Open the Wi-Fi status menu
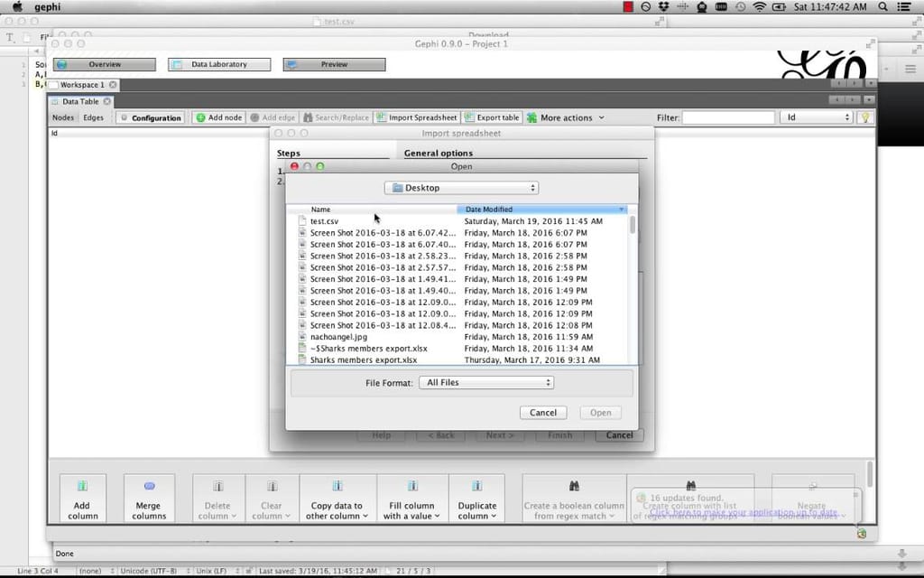Screen dimensions: 924x578 point(760,7)
